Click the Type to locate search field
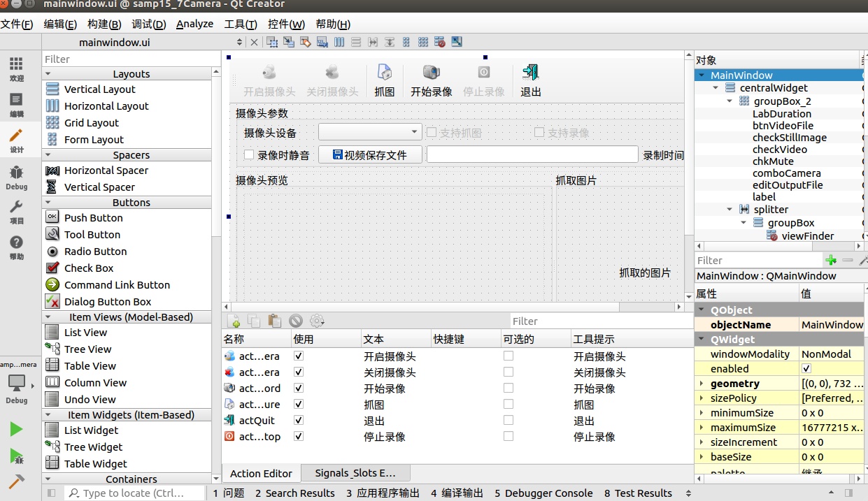The width and height of the screenshot is (868, 501). (x=135, y=493)
